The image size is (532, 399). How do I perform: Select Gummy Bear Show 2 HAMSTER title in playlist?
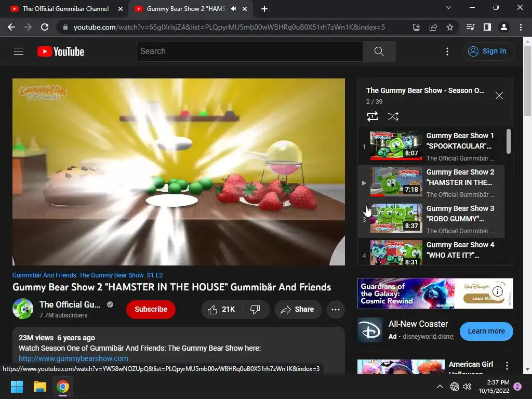click(x=460, y=177)
